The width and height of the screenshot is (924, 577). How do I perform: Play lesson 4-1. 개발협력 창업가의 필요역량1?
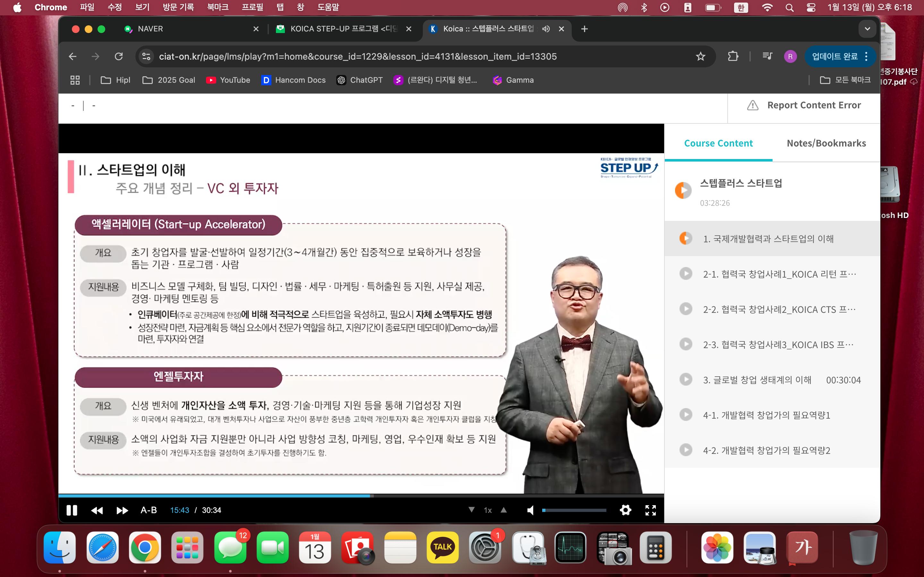(x=766, y=415)
